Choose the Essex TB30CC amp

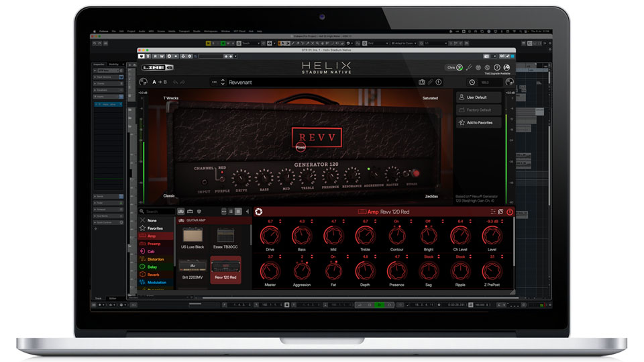click(x=225, y=238)
